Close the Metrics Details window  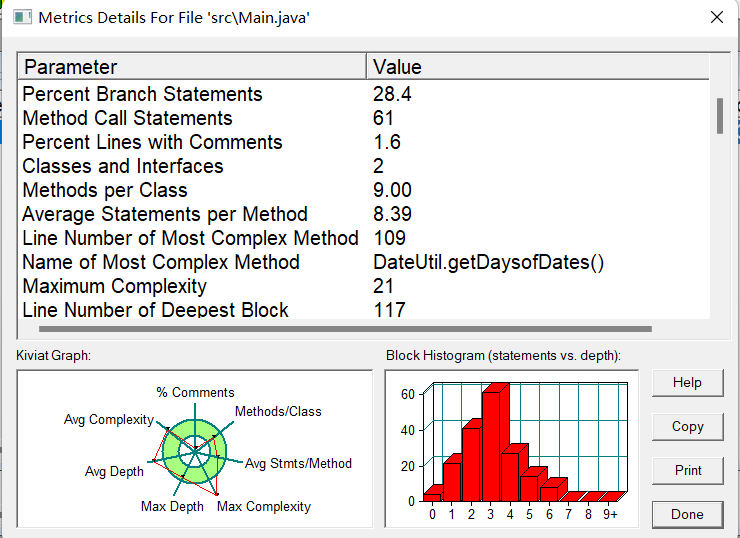point(716,17)
